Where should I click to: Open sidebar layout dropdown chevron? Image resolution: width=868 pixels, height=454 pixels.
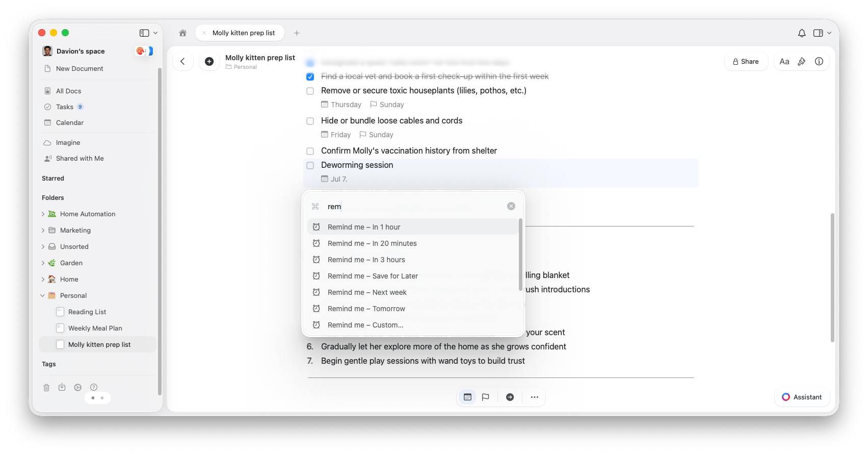155,33
